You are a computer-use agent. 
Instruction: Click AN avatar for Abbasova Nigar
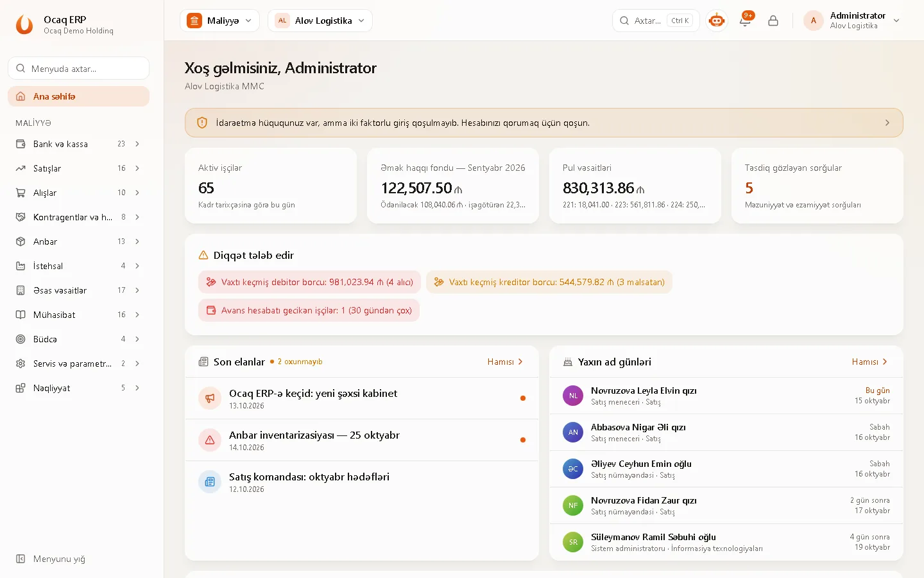click(x=573, y=432)
